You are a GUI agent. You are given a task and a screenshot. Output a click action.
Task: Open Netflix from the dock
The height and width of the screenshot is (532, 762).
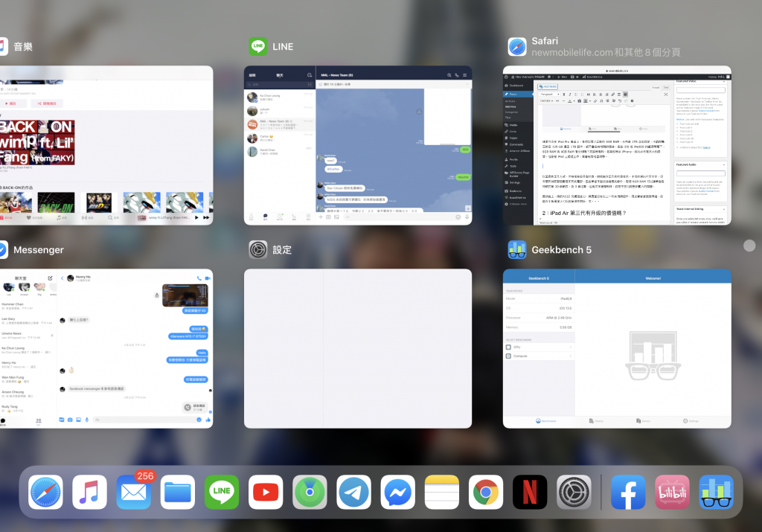(x=530, y=492)
